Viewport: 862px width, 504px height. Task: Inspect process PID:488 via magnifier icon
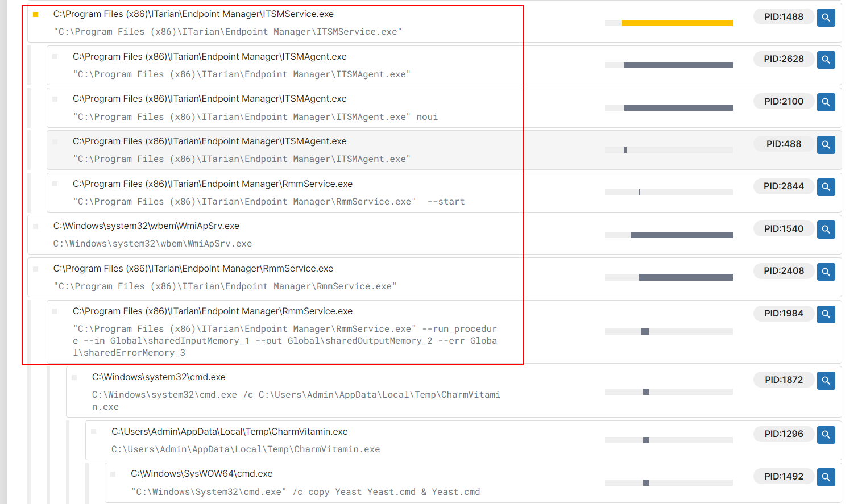tap(826, 145)
